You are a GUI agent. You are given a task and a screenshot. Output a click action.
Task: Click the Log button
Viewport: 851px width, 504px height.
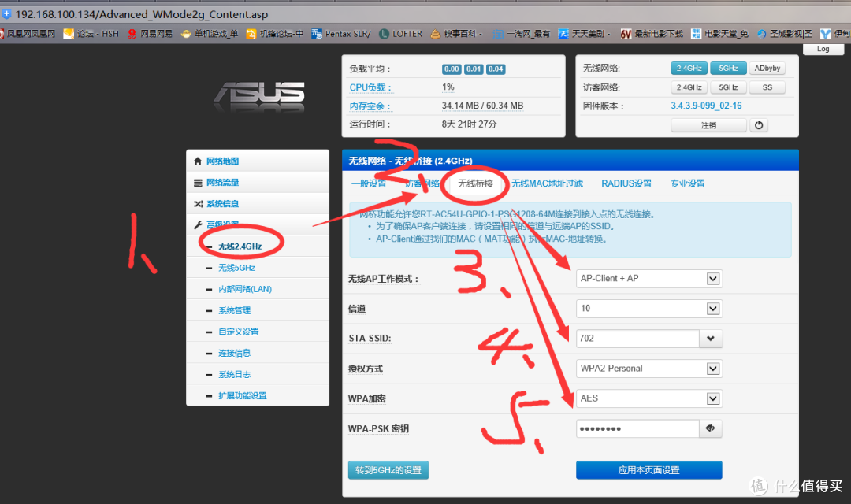823,49
